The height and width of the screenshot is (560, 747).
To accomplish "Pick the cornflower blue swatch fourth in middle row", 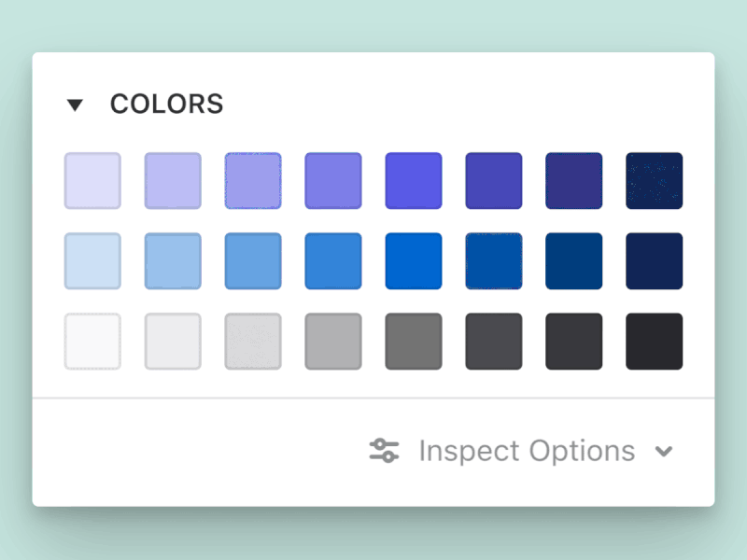I will click(x=333, y=260).
